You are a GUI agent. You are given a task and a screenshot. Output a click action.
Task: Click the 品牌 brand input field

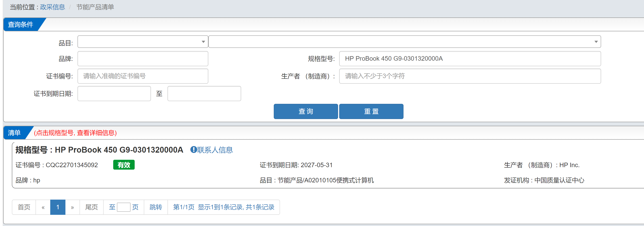pos(142,59)
